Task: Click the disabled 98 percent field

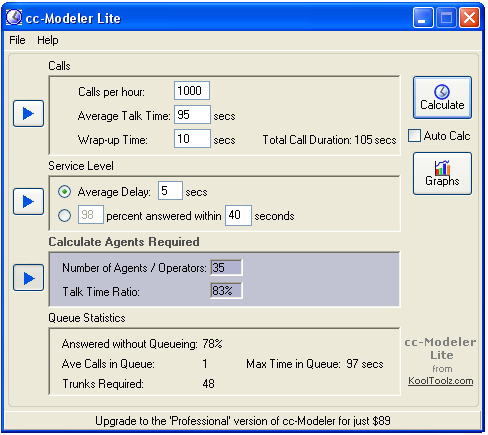Action: pyautogui.click(x=91, y=215)
